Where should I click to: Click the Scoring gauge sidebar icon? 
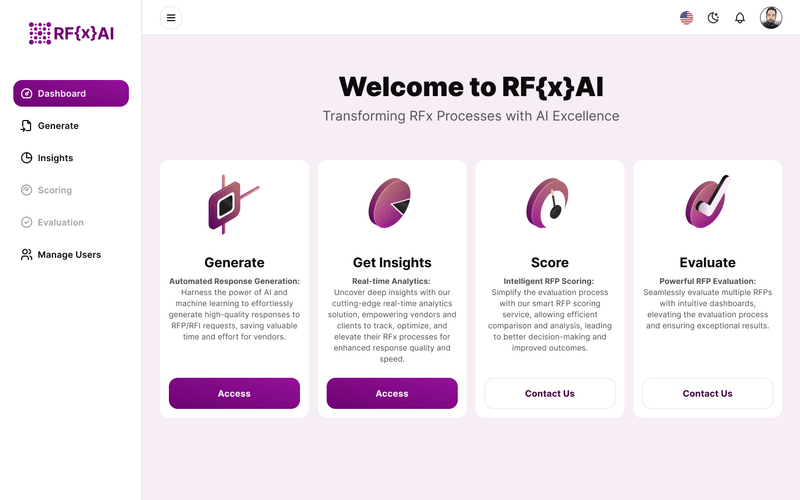point(26,190)
